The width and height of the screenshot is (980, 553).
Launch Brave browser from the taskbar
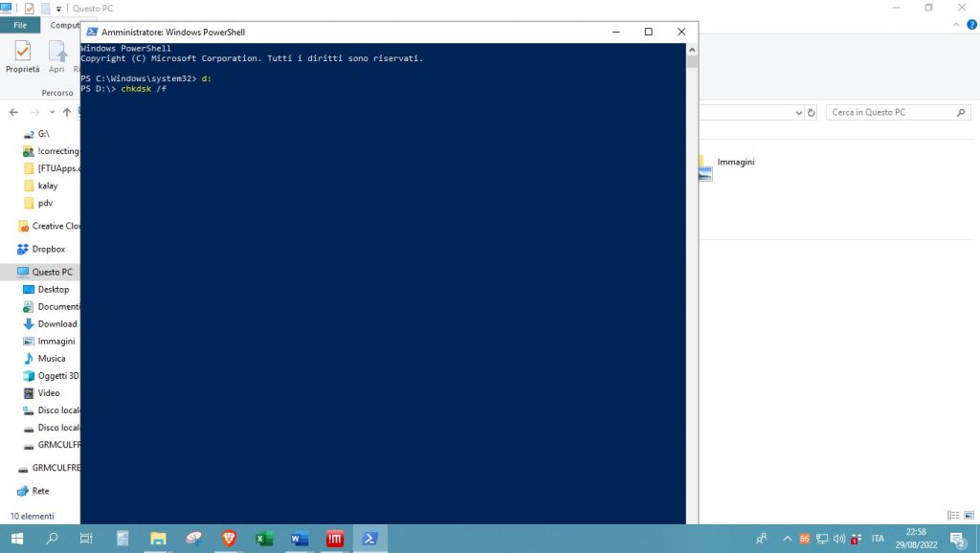point(229,539)
